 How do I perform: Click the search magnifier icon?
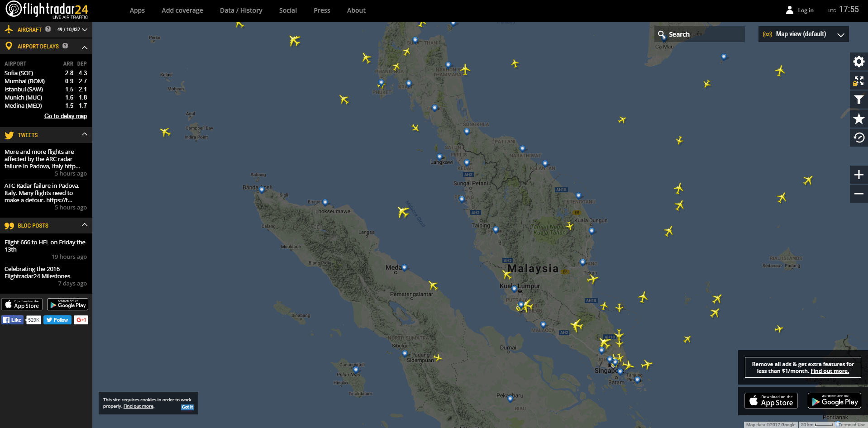[661, 34]
